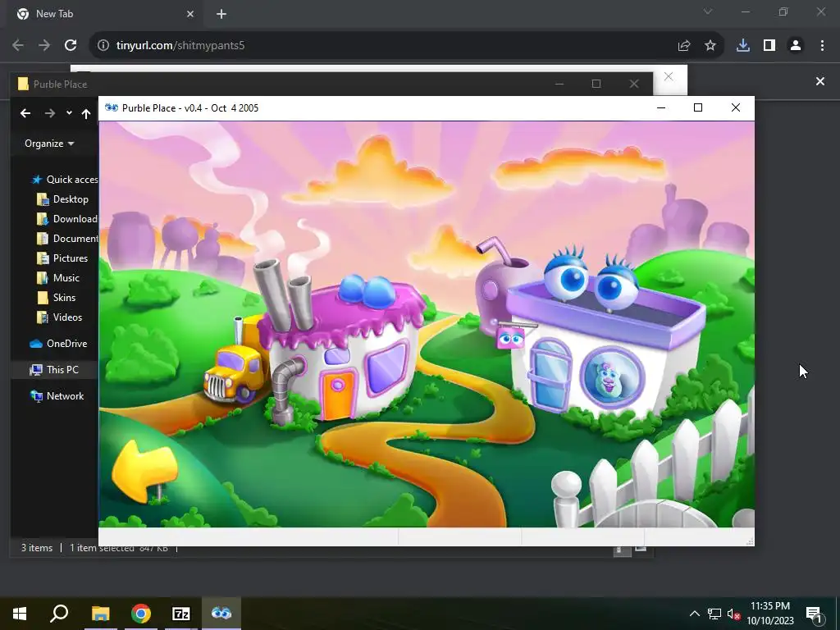Open Documents in navigation pane
840x630 pixels.
point(67,239)
